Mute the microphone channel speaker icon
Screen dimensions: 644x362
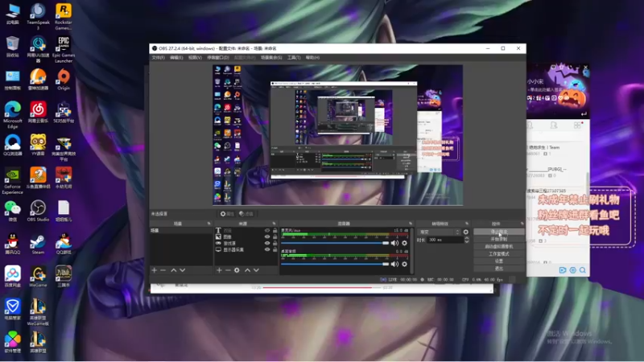(394, 243)
